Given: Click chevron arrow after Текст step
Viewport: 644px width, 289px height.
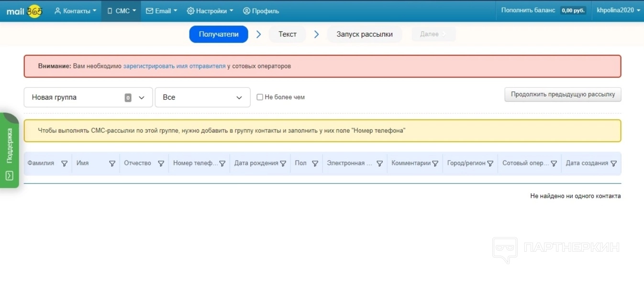Looking at the screenshot, I should (x=316, y=34).
